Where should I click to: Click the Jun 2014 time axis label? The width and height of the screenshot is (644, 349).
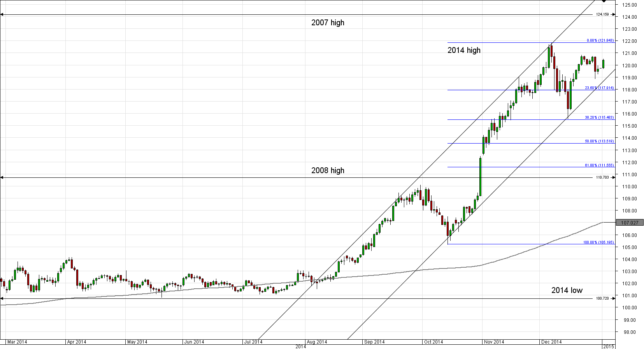click(194, 342)
